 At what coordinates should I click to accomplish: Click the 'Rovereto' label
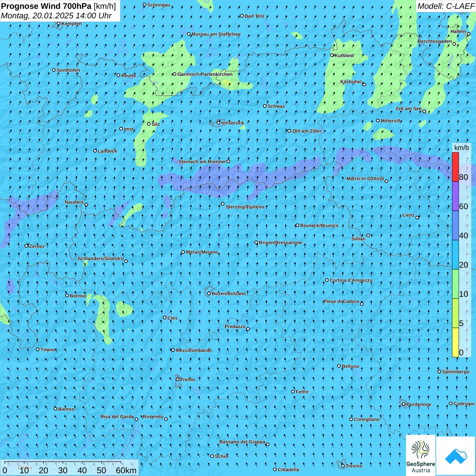tap(153, 417)
